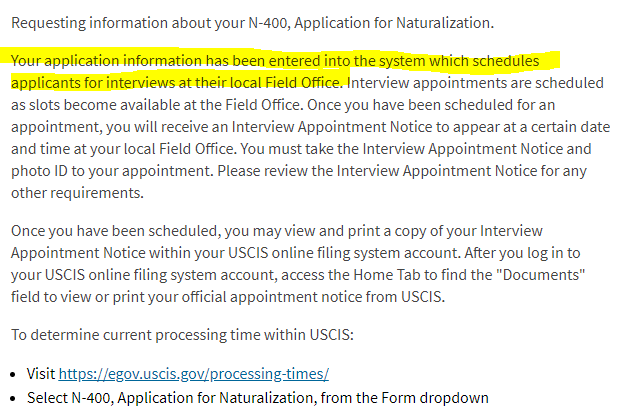Click the words 'photo ID to your appointment'
Screen dimensions: 619x407
[113, 171]
